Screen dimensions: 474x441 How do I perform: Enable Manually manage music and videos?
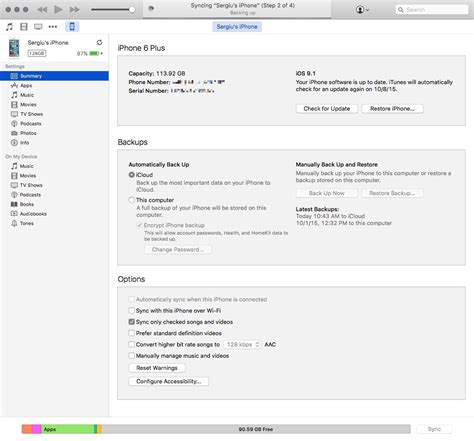pyautogui.click(x=132, y=356)
